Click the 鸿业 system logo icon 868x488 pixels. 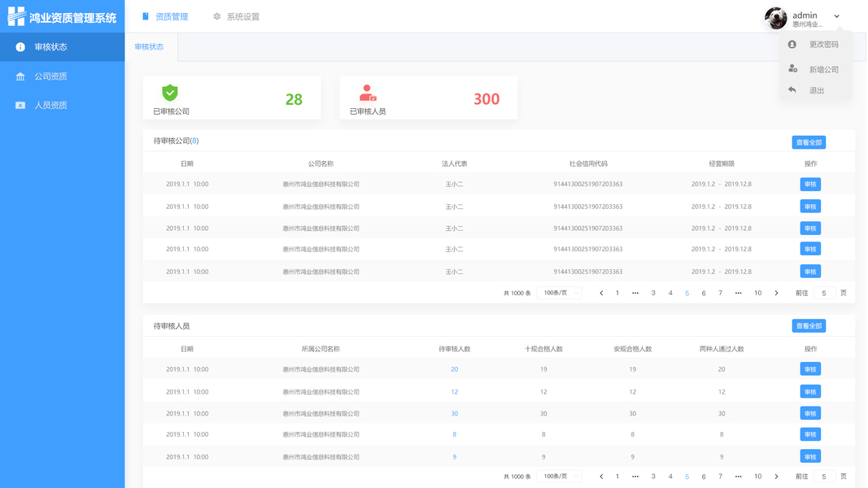pyautogui.click(x=16, y=16)
